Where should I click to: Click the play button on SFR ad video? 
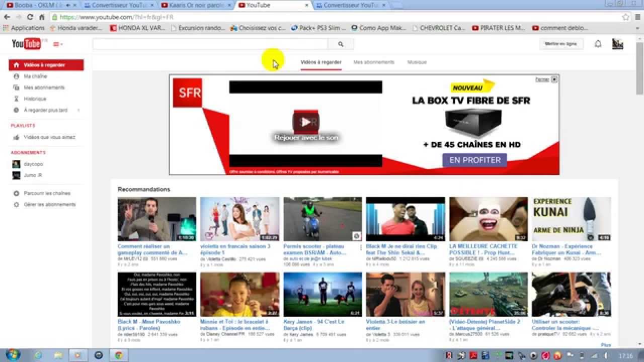click(x=305, y=122)
